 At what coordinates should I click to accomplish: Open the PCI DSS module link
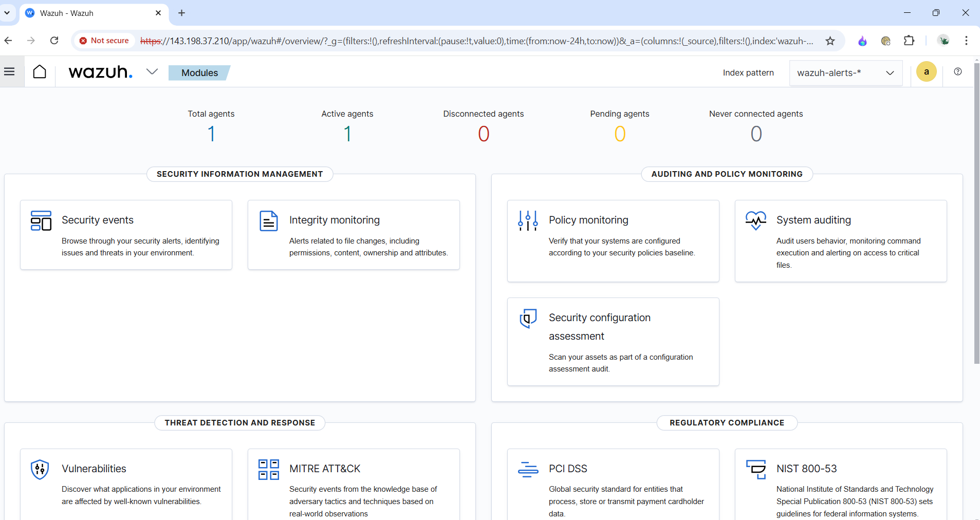pos(568,469)
